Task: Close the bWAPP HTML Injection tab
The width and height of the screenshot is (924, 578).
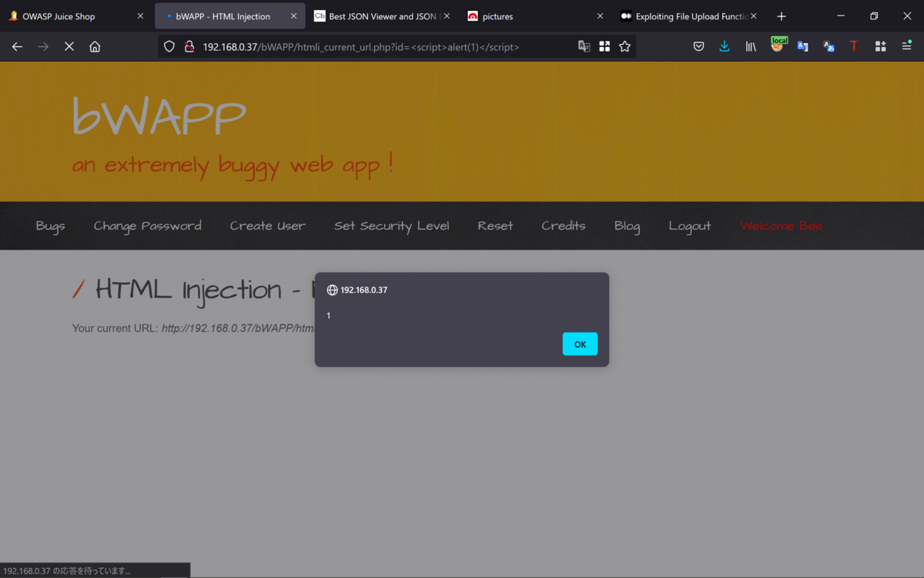Action: tap(293, 16)
